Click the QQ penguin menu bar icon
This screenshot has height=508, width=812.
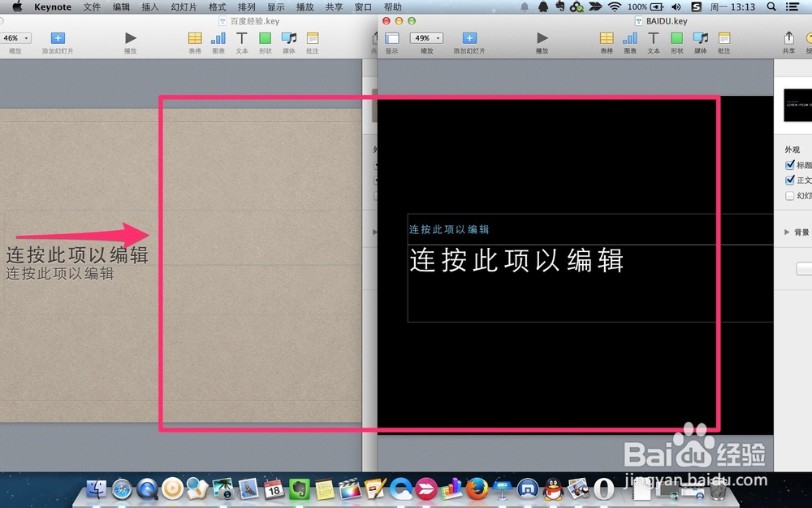point(542,7)
